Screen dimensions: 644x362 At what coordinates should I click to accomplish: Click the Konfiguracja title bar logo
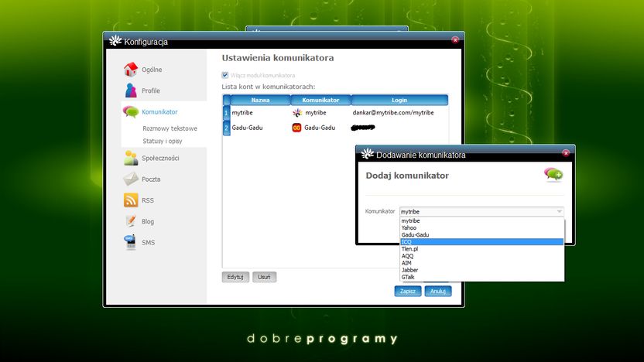tap(115, 41)
